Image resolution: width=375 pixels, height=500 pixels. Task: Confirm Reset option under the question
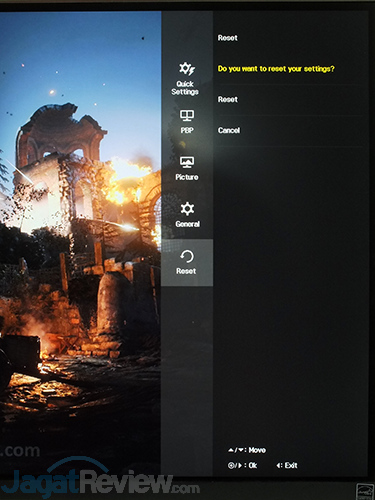(228, 99)
